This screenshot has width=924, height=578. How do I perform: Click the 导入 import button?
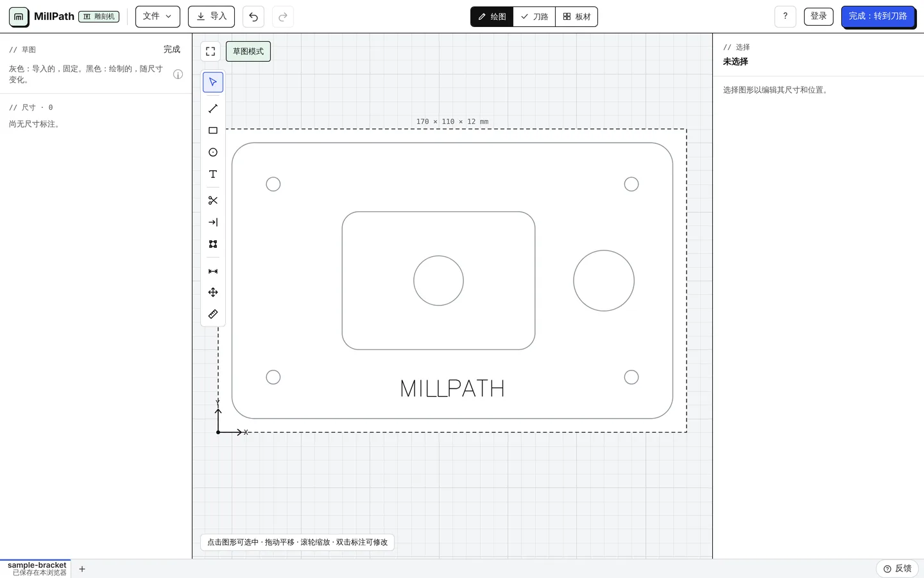pos(211,17)
